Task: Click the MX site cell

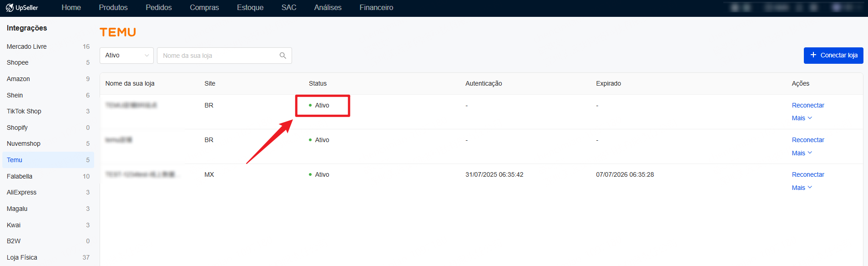Action: [x=209, y=174]
